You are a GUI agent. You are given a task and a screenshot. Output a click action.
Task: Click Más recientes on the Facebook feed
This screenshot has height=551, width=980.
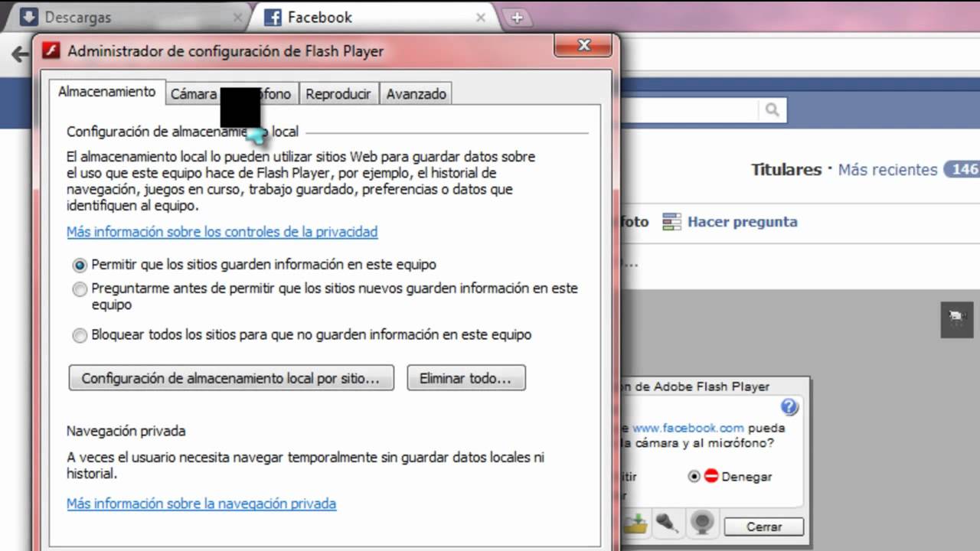[887, 169]
